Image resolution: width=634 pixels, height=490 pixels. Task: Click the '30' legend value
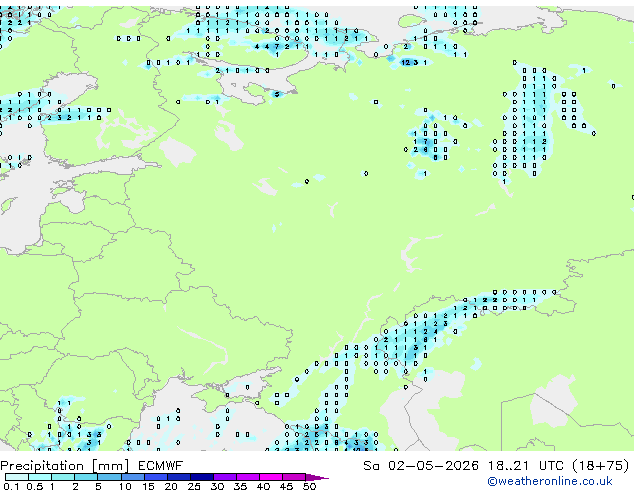pos(217,486)
